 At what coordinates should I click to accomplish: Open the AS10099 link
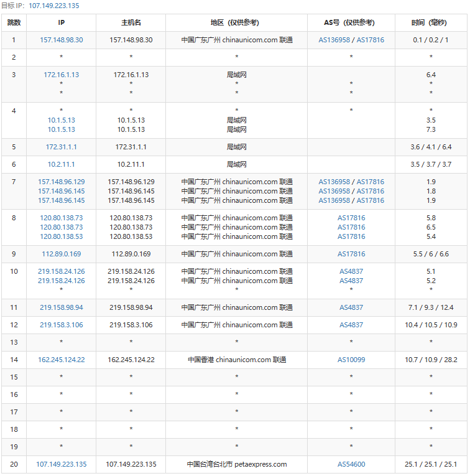click(351, 360)
